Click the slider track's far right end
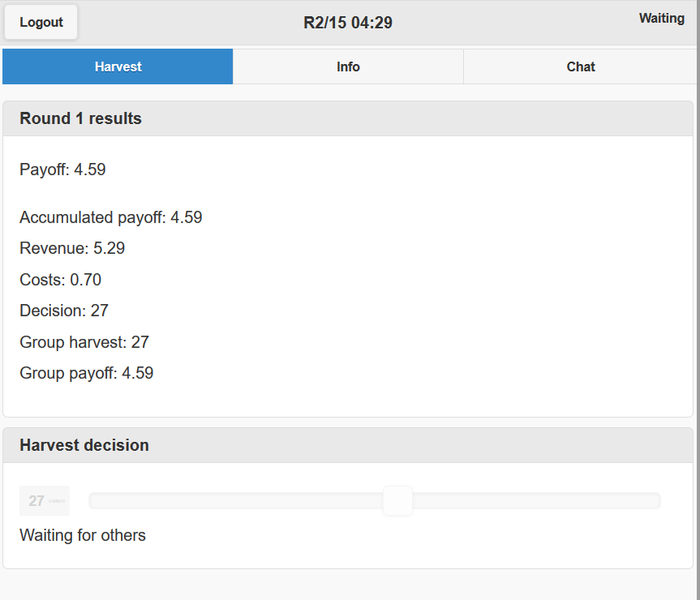Viewport: 700px width, 600px height. click(655, 501)
